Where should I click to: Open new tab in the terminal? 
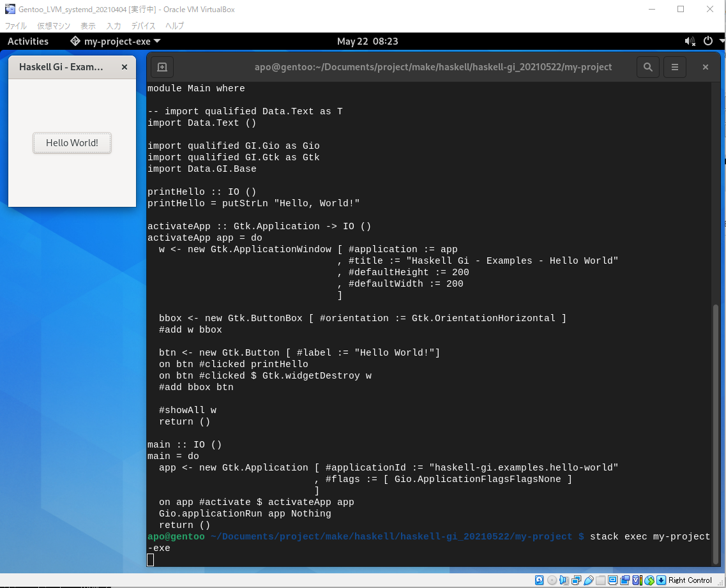(x=162, y=67)
